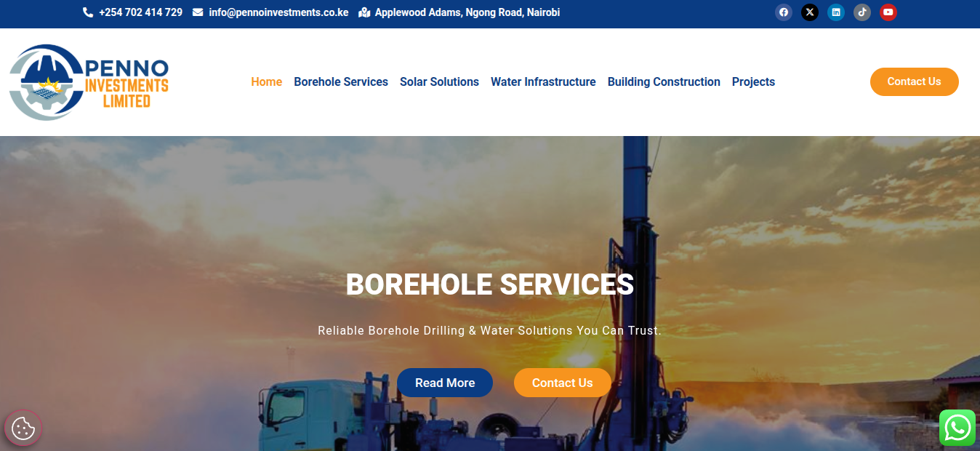Viewport: 980px width, 451px height.
Task: Click the envelope icon beside email address
Action: 198,12
